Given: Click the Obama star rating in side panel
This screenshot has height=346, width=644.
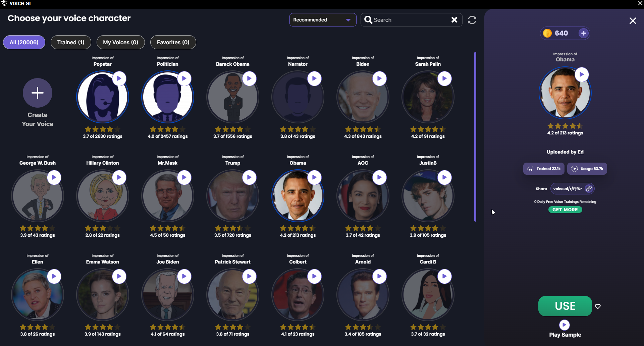Looking at the screenshot, I should (x=565, y=126).
